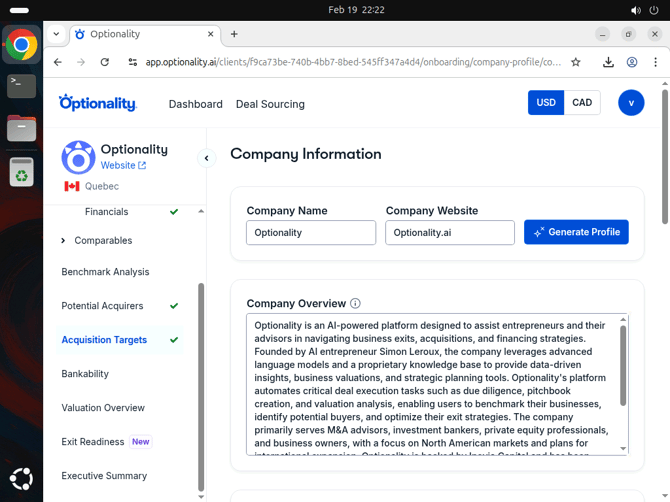The image size is (670, 502).
Task: Open Bankability section
Action: pos(85,374)
